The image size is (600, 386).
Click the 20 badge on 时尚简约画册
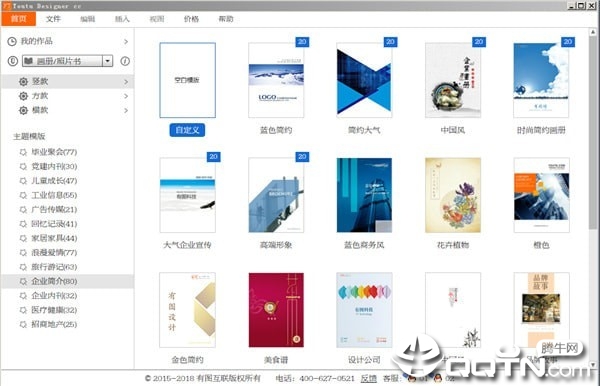[567, 42]
